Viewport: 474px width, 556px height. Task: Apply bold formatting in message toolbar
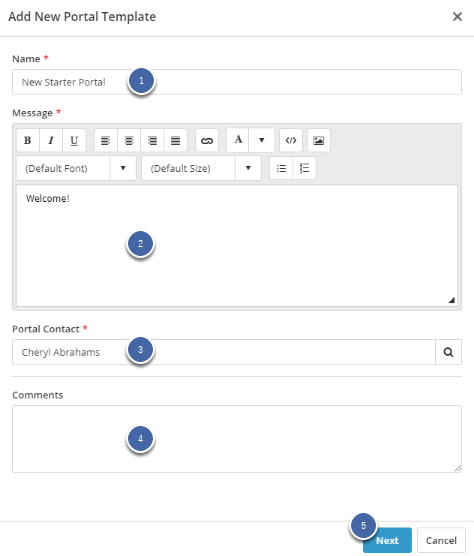[28, 140]
